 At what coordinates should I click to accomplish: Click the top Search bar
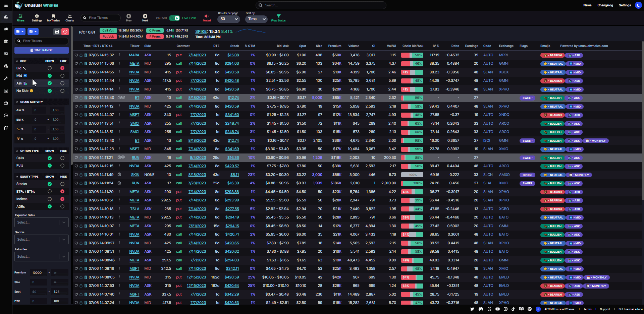[x=321, y=5]
